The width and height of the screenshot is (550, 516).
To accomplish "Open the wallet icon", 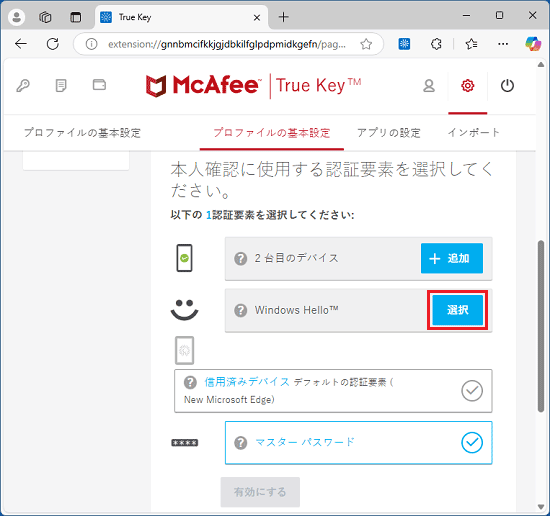I will 99,85.
